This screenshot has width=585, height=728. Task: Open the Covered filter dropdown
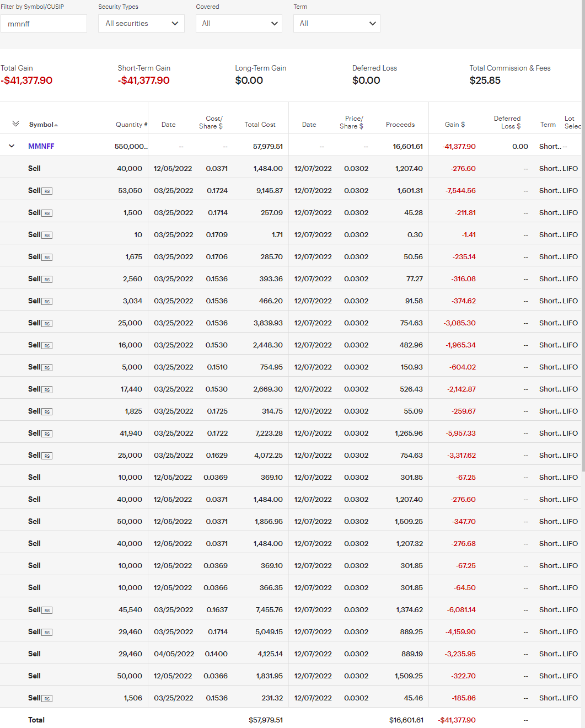pyautogui.click(x=239, y=23)
